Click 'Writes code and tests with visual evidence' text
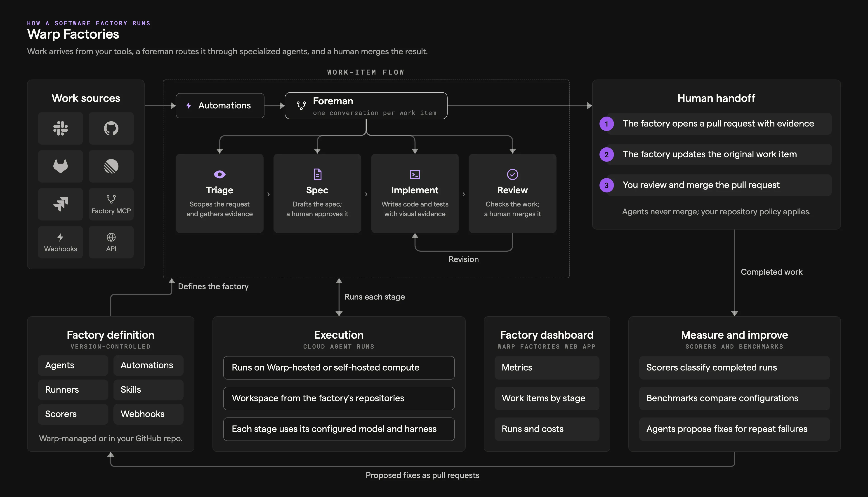868x497 pixels. tap(415, 209)
